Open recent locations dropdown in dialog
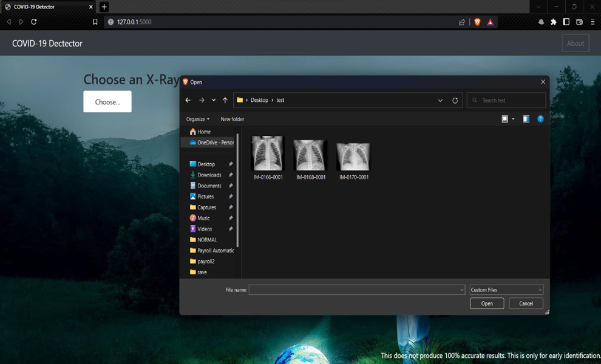 [x=214, y=100]
